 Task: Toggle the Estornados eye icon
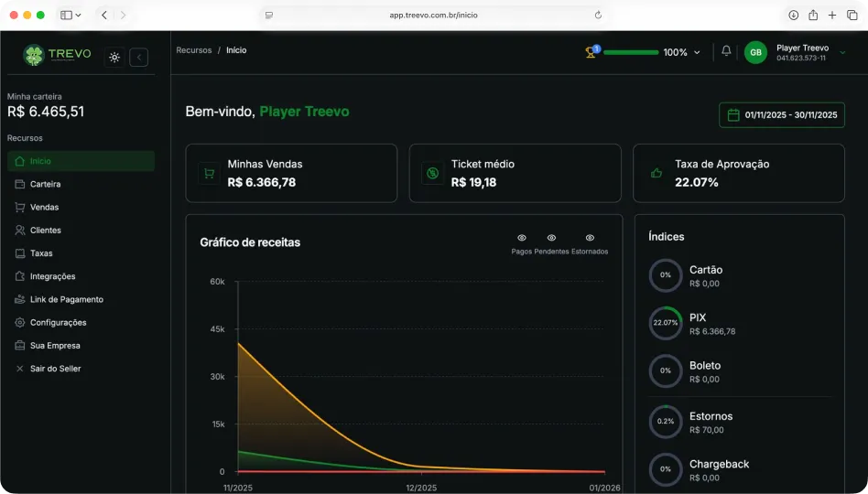(590, 238)
